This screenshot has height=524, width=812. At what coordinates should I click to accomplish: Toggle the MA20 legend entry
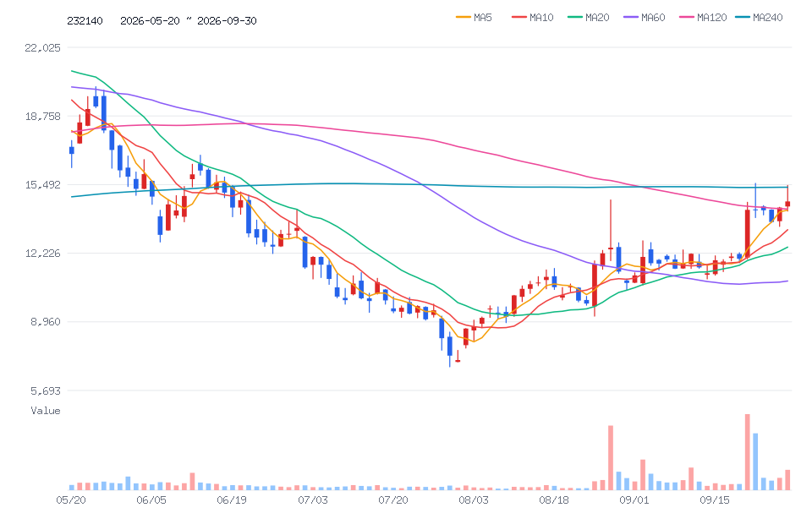(589, 18)
